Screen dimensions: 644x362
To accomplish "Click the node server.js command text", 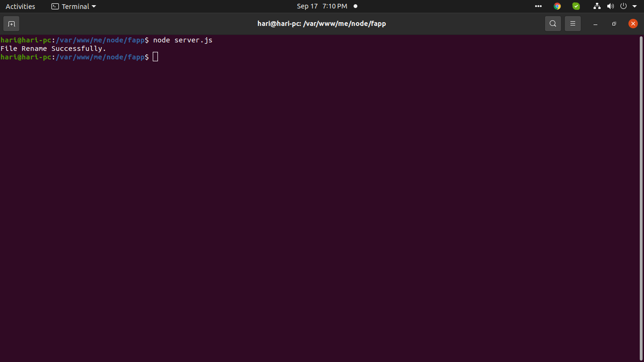I will (183, 40).
